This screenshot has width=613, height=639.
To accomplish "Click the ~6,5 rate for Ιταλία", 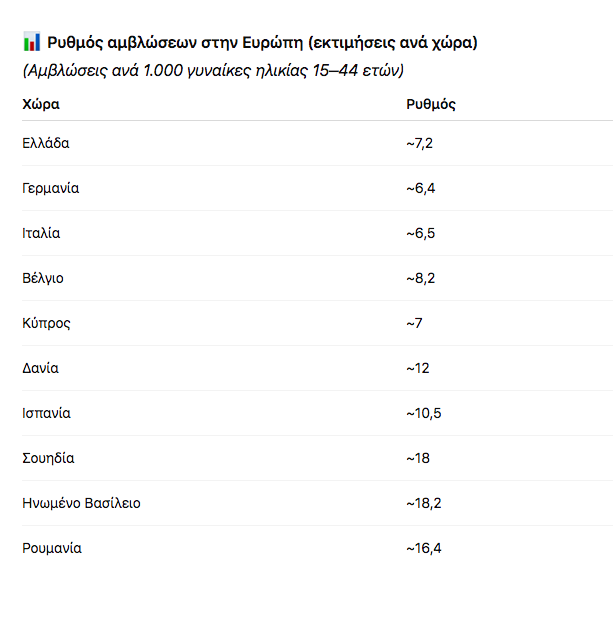I will point(421,233).
